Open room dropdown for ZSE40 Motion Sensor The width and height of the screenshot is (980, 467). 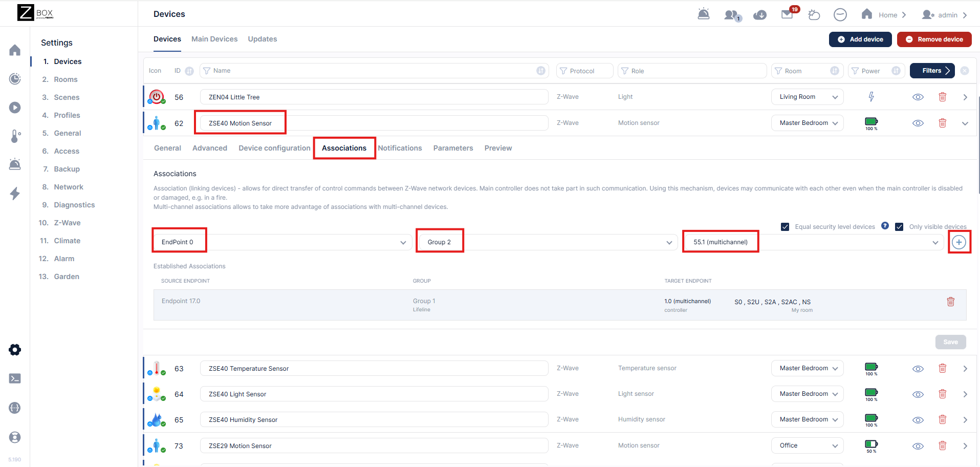click(x=808, y=123)
